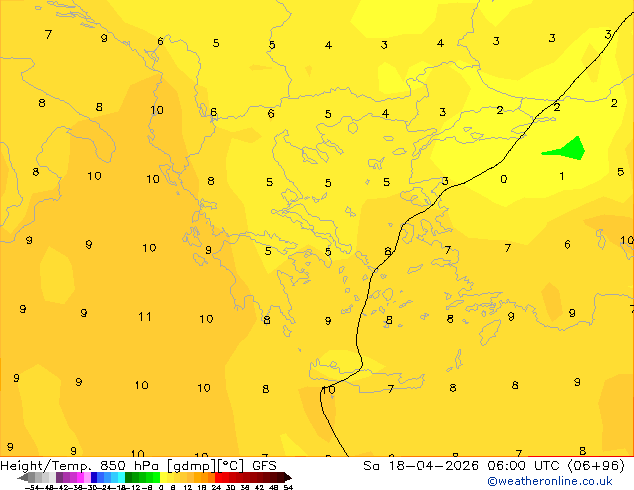Click the cyan swatch in legend
The image size is (634, 490).
pyautogui.click(x=122, y=478)
